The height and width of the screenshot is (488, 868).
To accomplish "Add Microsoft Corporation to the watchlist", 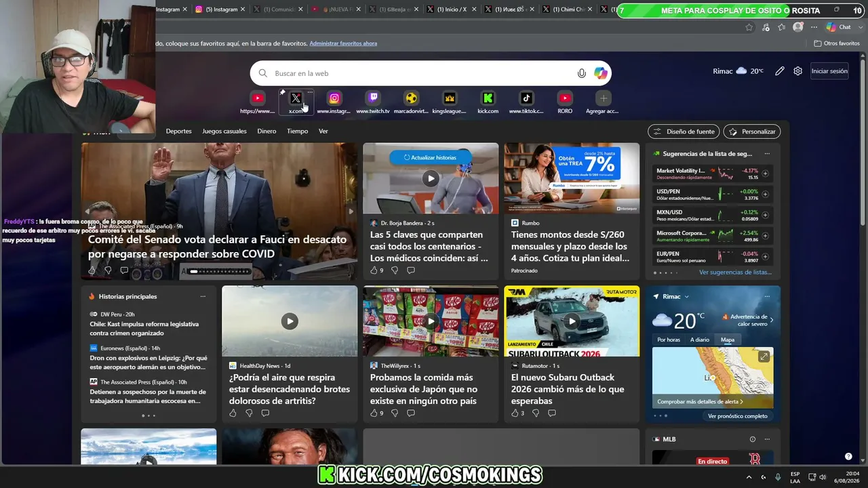I will pos(766,236).
